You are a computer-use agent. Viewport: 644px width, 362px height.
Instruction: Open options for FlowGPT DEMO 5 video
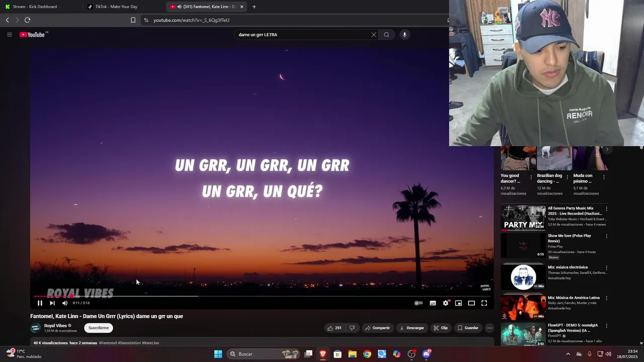pos(606,326)
